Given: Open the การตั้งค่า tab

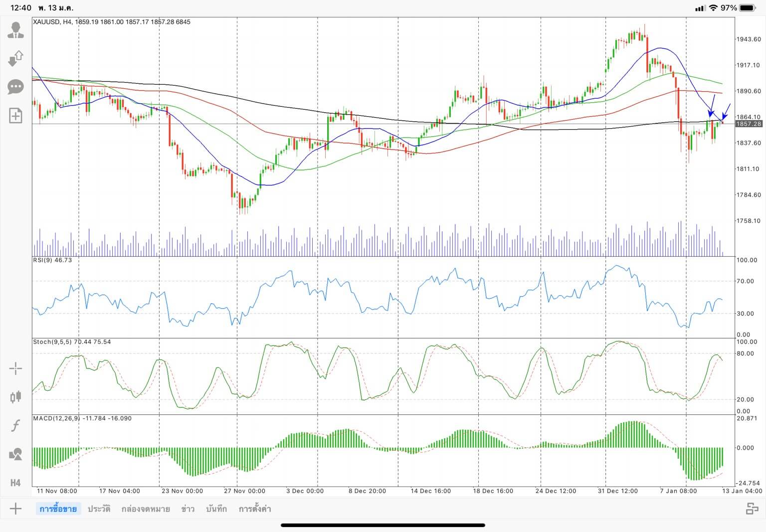Looking at the screenshot, I should click(255, 509).
